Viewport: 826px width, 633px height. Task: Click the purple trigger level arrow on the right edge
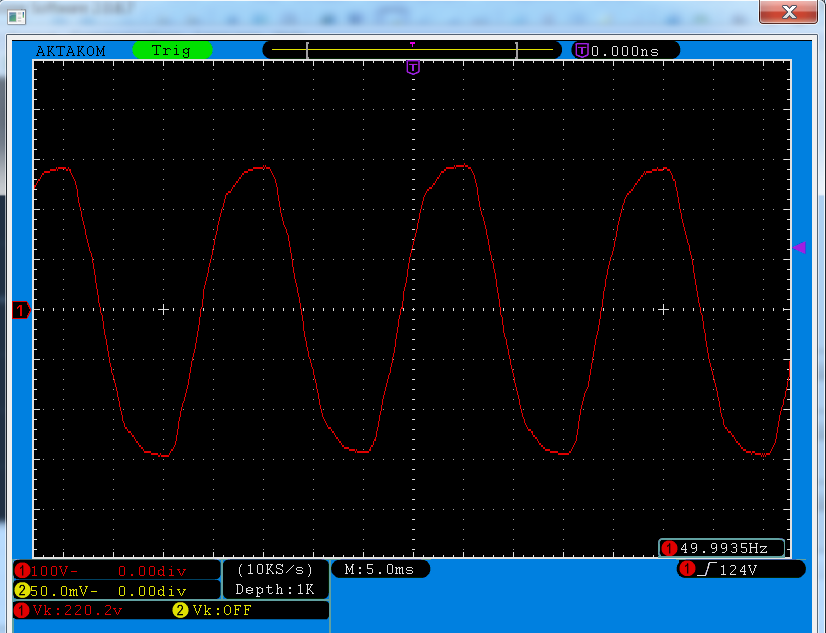point(800,248)
